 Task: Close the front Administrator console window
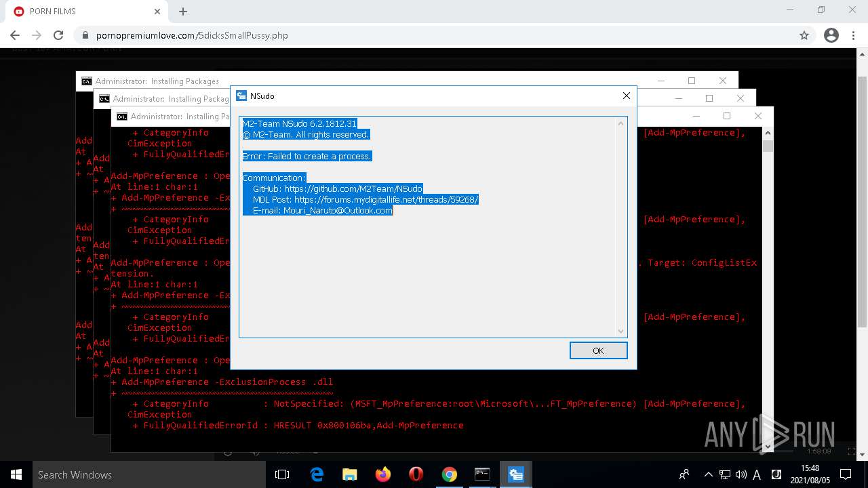tap(758, 116)
